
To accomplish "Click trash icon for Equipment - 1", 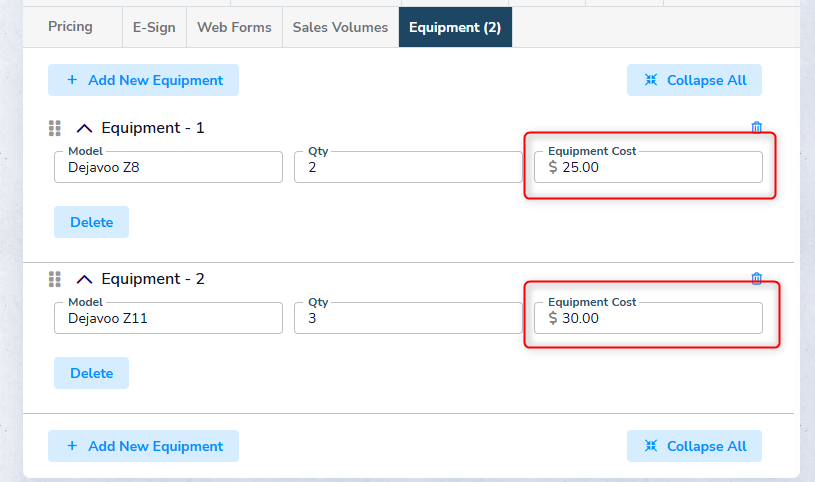I will click(756, 128).
